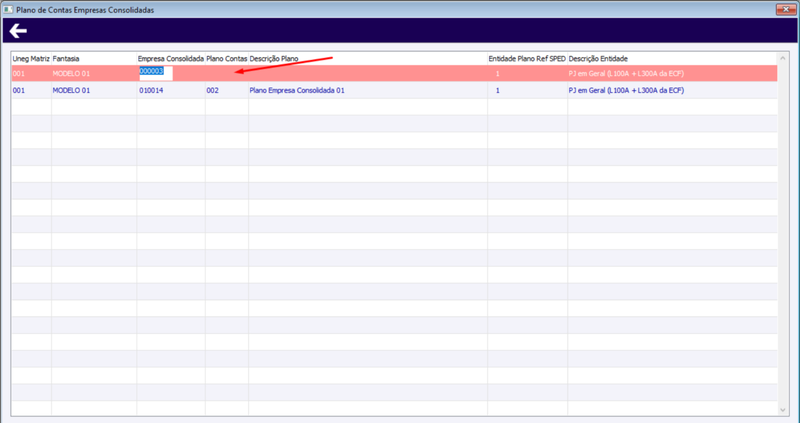The image size is (800, 423).
Task: Select the Entidade Plano Ref SPED header
Action: 527,59
